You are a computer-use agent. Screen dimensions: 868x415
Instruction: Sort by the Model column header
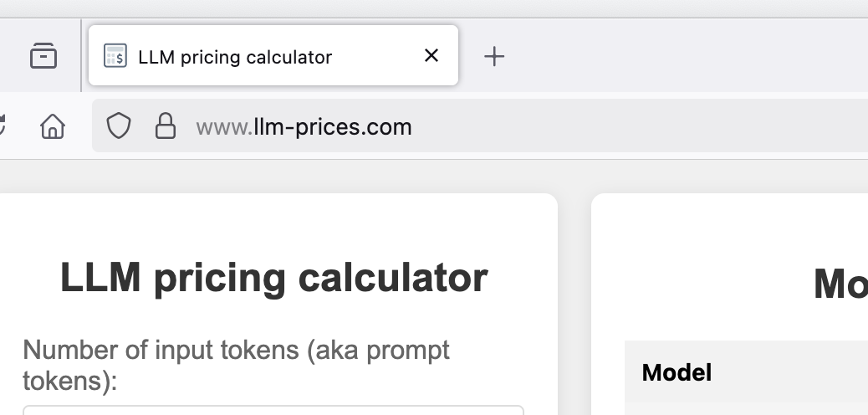pos(677,373)
